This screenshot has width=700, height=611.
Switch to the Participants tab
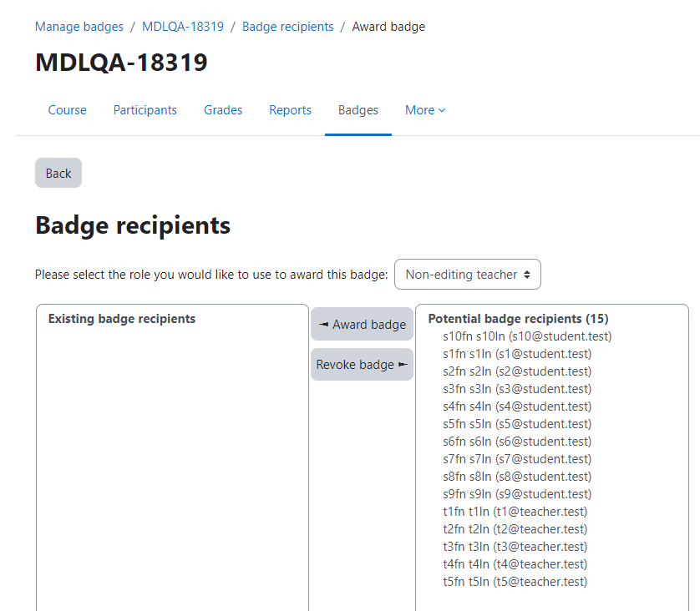click(x=145, y=110)
